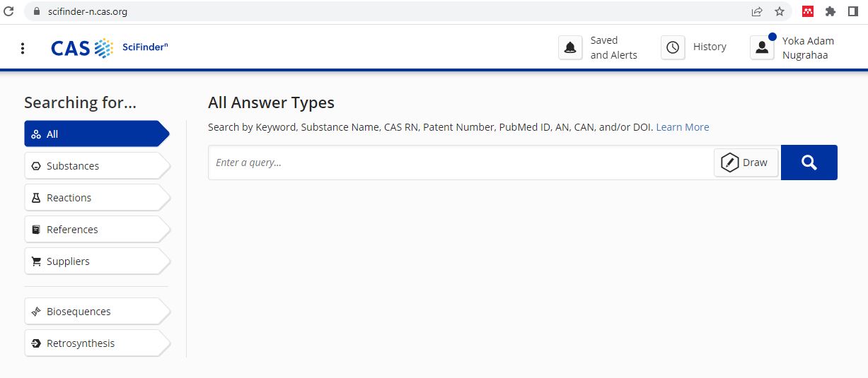Open the Biosequences search
Viewport: 868px width, 378px height.
click(97, 312)
